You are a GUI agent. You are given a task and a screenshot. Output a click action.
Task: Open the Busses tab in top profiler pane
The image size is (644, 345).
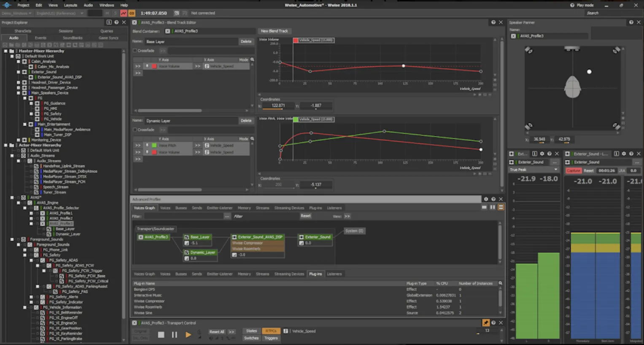click(x=181, y=208)
